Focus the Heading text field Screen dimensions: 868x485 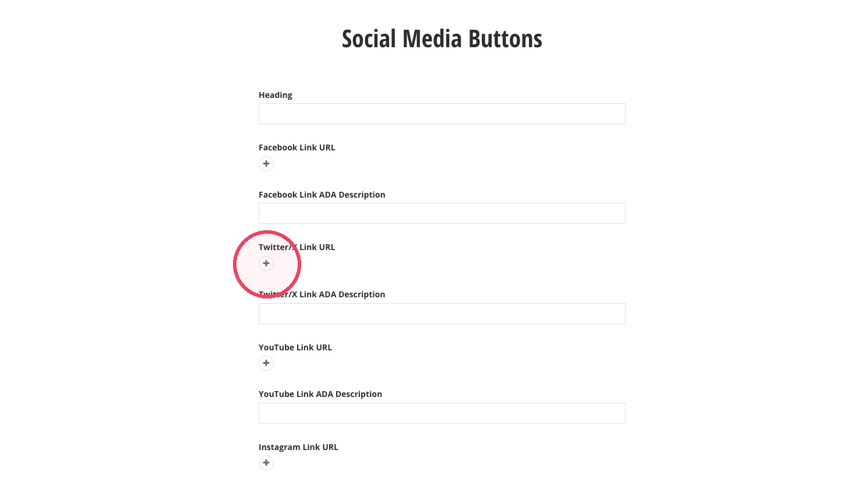coord(442,114)
